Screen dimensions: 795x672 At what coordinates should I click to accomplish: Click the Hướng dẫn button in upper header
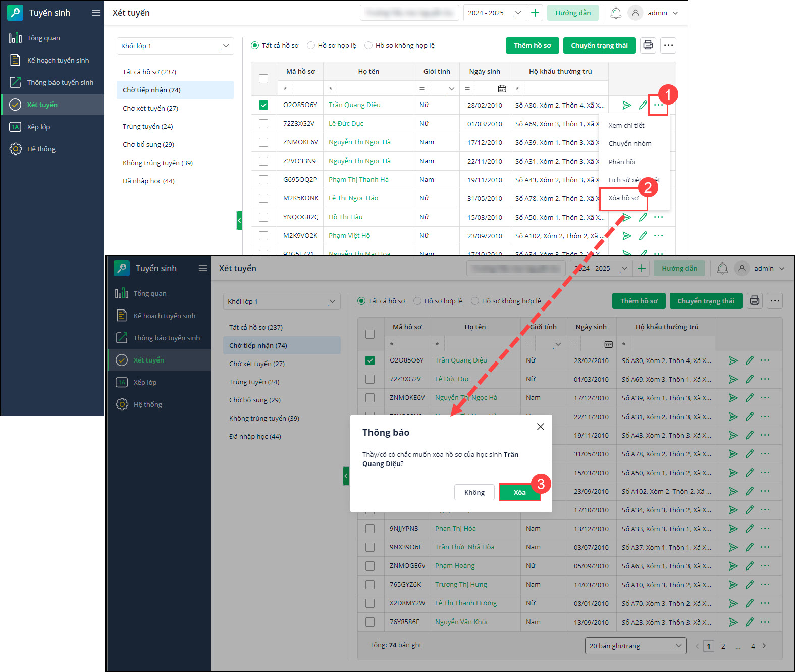[x=573, y=13]
